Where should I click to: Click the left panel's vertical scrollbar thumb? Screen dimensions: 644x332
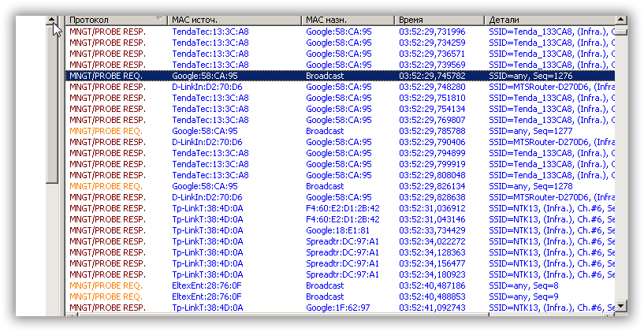click(53, 103)
